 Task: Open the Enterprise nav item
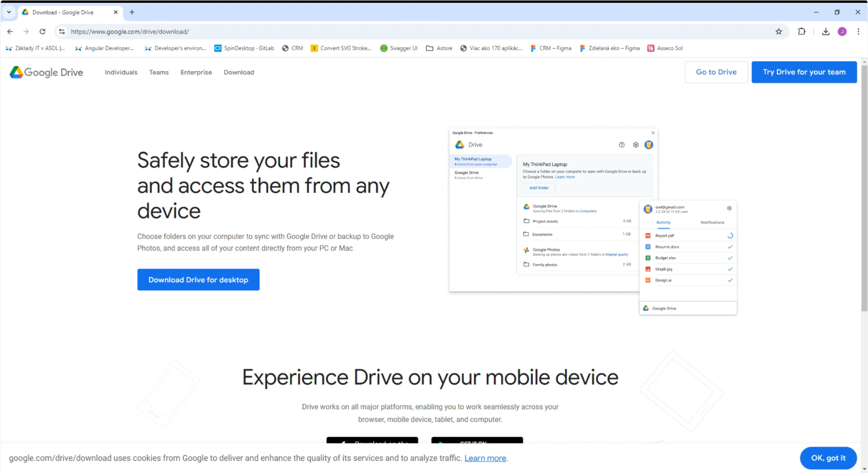[196, 72]
